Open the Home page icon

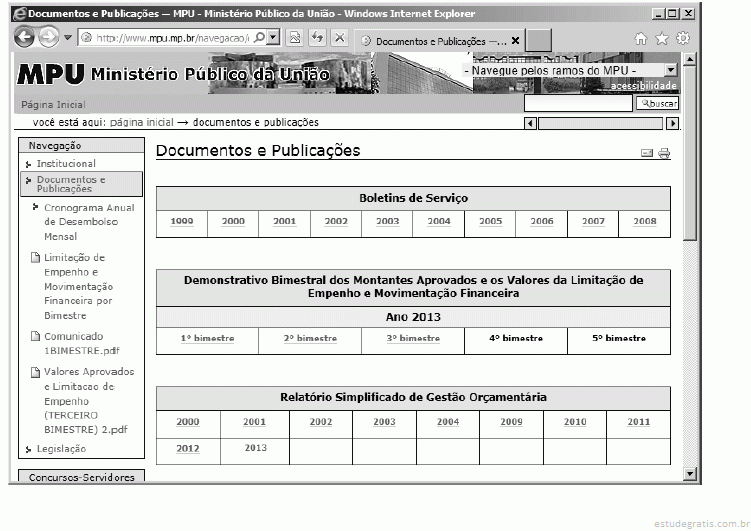(x=642, y=39)
